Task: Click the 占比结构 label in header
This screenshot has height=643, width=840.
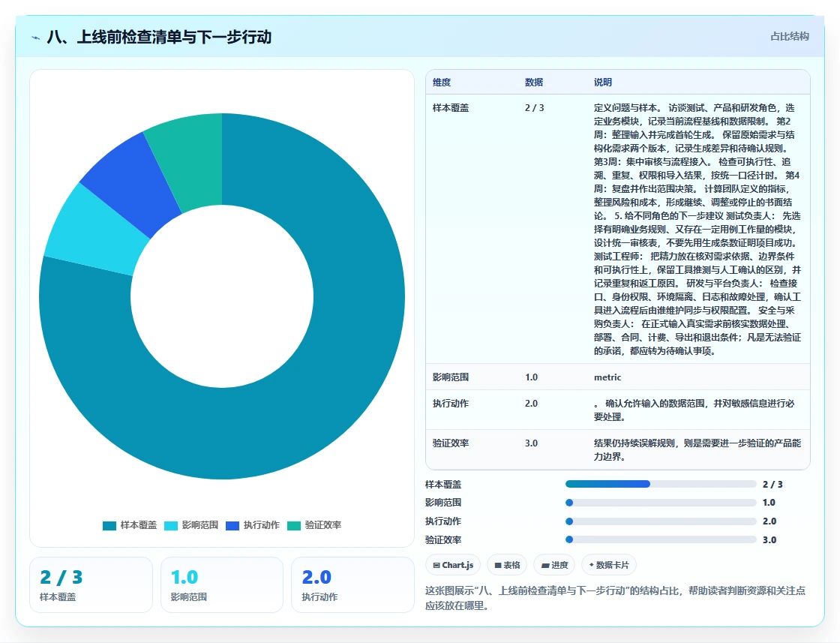Action: point(789,37)
